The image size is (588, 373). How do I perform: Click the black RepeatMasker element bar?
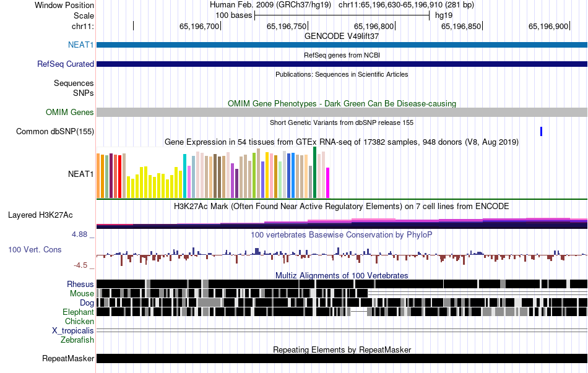(x=342, y=358)
